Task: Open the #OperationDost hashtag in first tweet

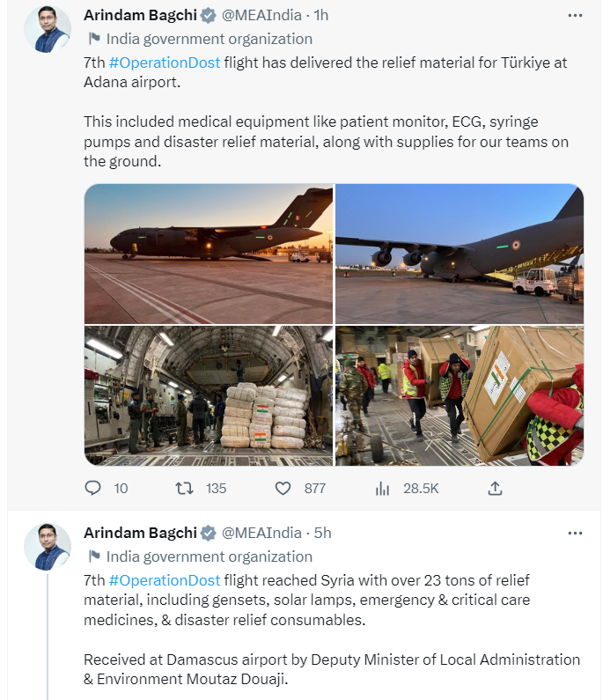Action: (164, 62)
